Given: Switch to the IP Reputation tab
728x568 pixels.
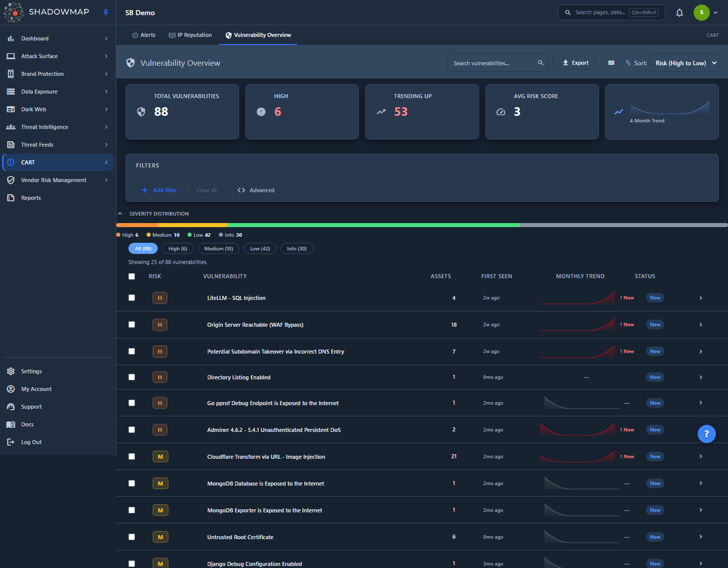Looking at the screenshot, I should point(190,35).
